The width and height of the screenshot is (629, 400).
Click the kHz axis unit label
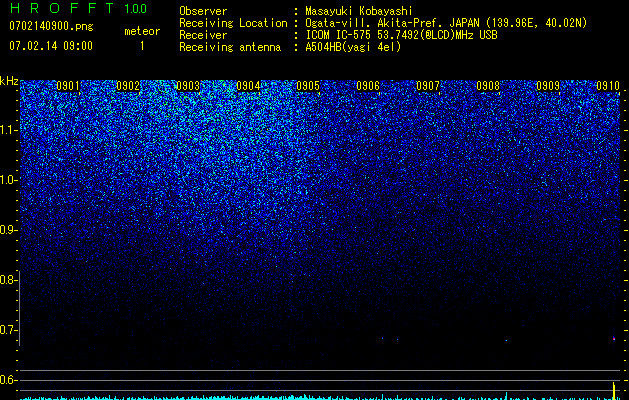(9, 81)
